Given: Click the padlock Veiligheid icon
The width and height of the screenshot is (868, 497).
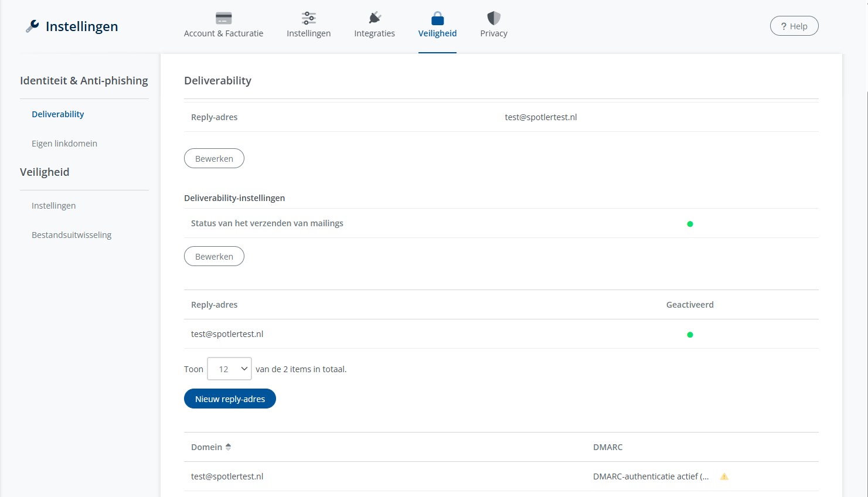Looking at the screenshot, I should 437,18.
